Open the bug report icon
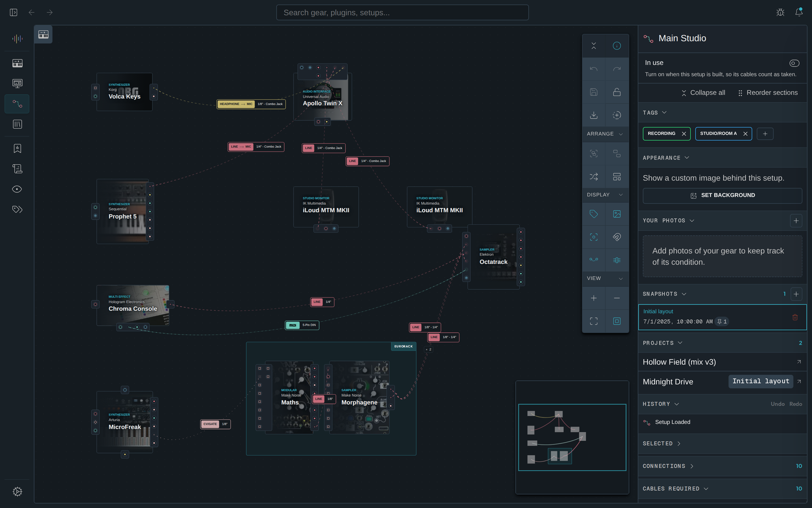The height and width of the screenshot is (508, 812). click(780, 12)
